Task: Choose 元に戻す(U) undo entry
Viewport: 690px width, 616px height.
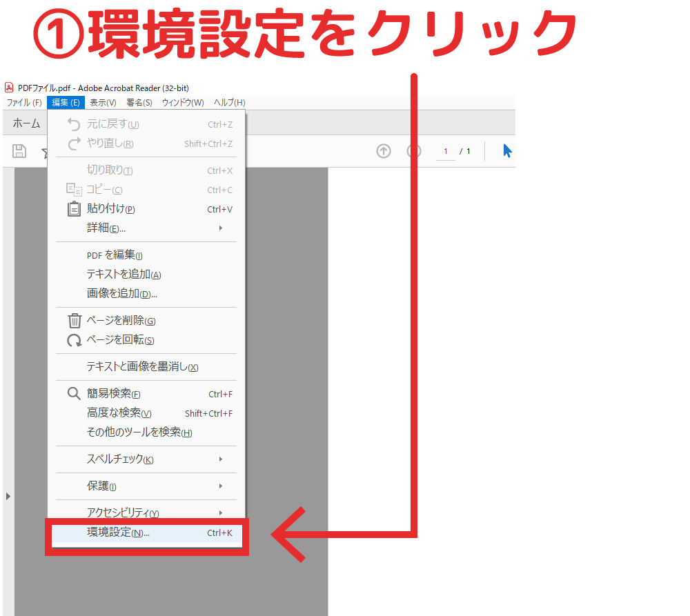Action: [x=146, y=124]
